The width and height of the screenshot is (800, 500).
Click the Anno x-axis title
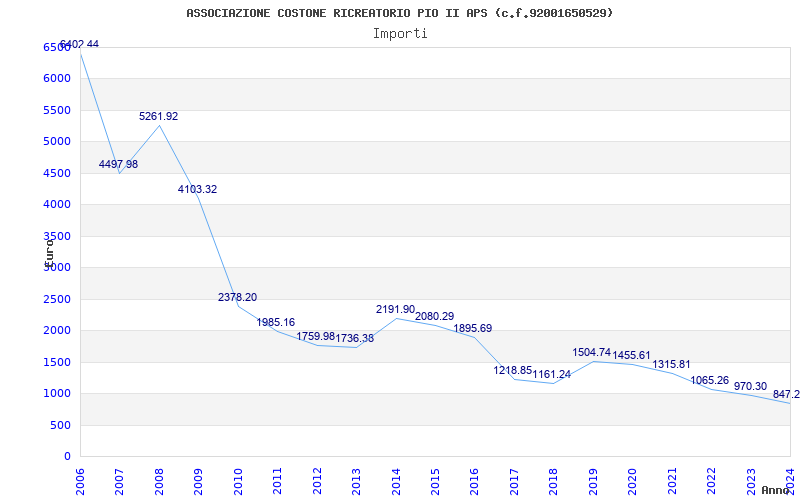coord(776,490)
